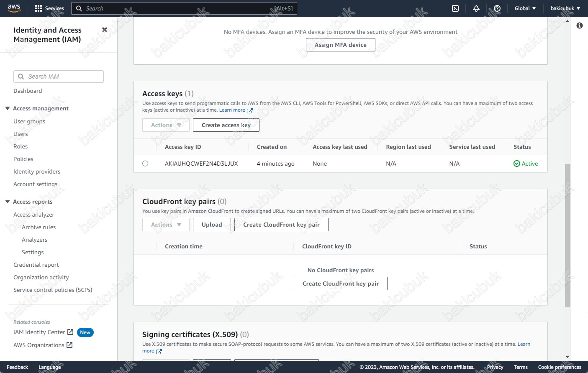588x373 pixels.
Task: Click the Access key ID column header
Action: pyautogui.click(x=183, y=147)
